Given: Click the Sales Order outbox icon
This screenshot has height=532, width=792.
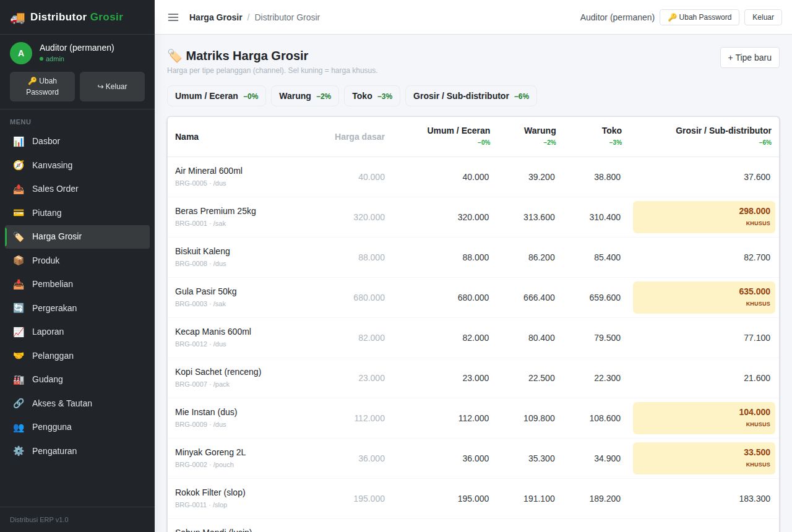Looking at the screenshot, I should [x=19, y=189].
